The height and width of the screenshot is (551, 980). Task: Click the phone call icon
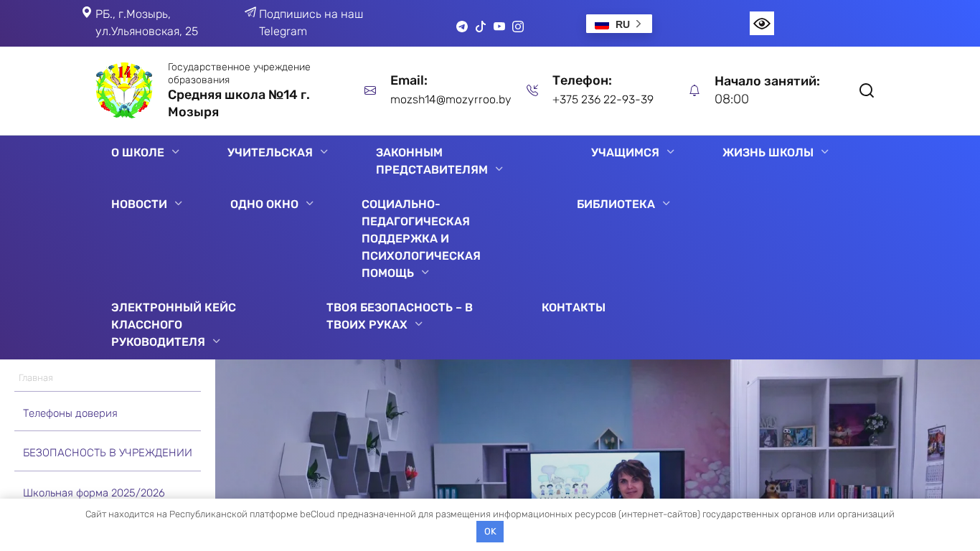click(532, 90)
